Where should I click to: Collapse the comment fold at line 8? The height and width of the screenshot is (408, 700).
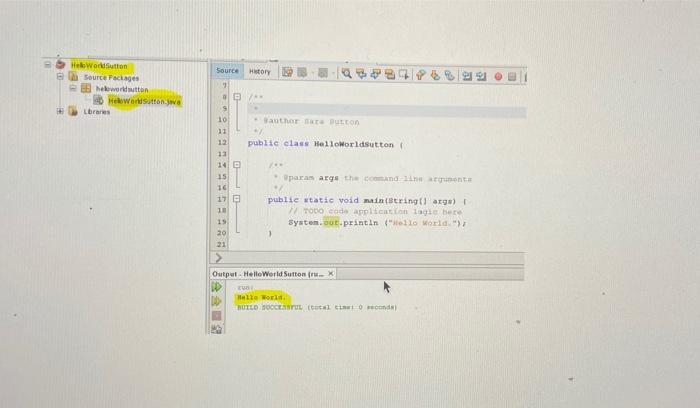pos(237,96)
